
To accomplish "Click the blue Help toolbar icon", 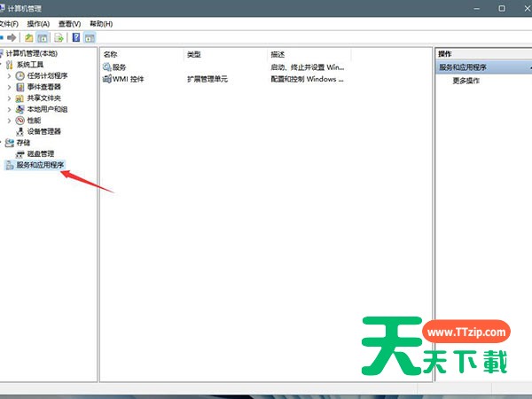I will 76,38.
